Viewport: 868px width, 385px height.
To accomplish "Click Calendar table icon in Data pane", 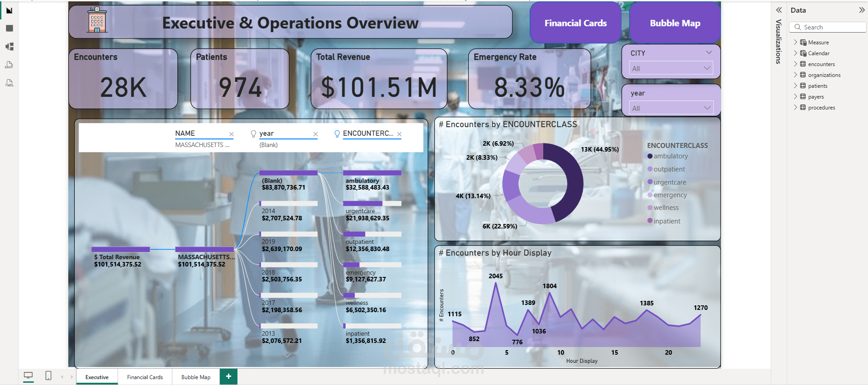I will click(x=803, y=53).
